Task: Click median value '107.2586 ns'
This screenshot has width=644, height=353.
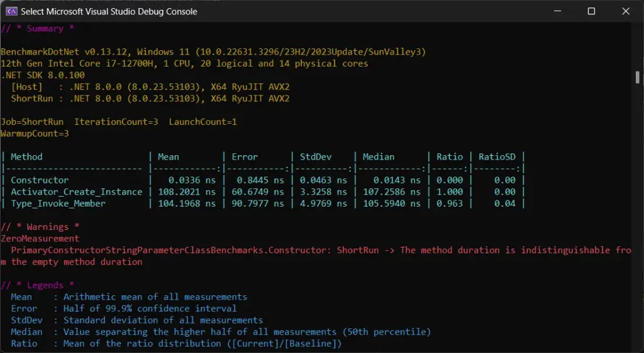Action: 392,192
